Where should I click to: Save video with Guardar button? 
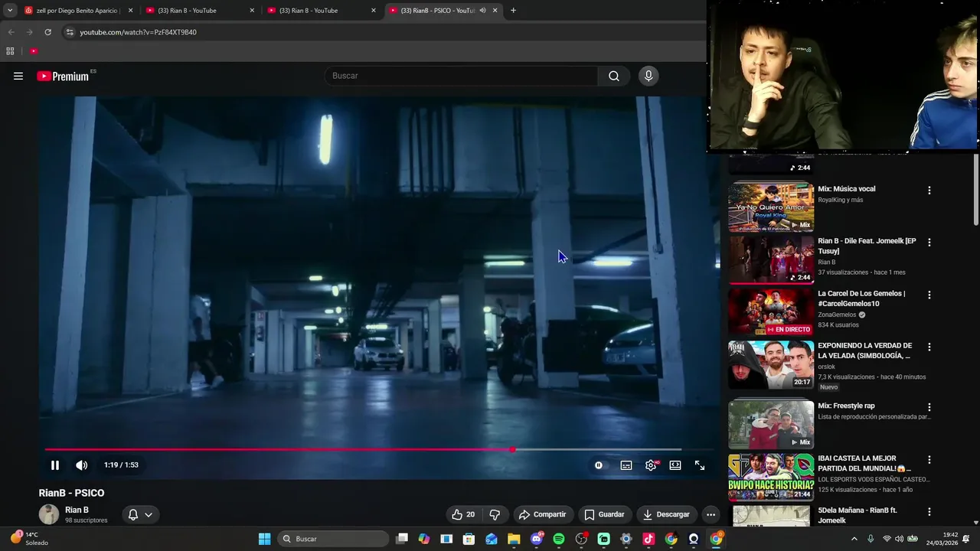604,514
